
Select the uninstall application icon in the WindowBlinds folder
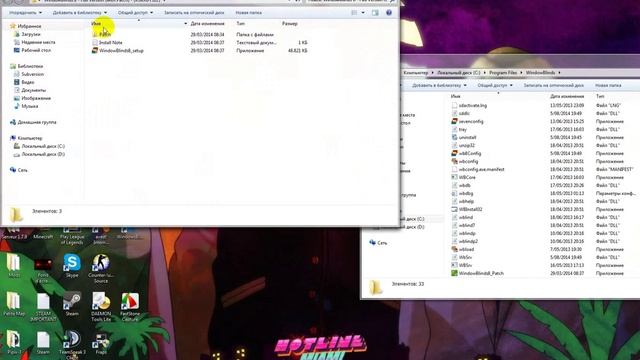(x=454, y=138)
